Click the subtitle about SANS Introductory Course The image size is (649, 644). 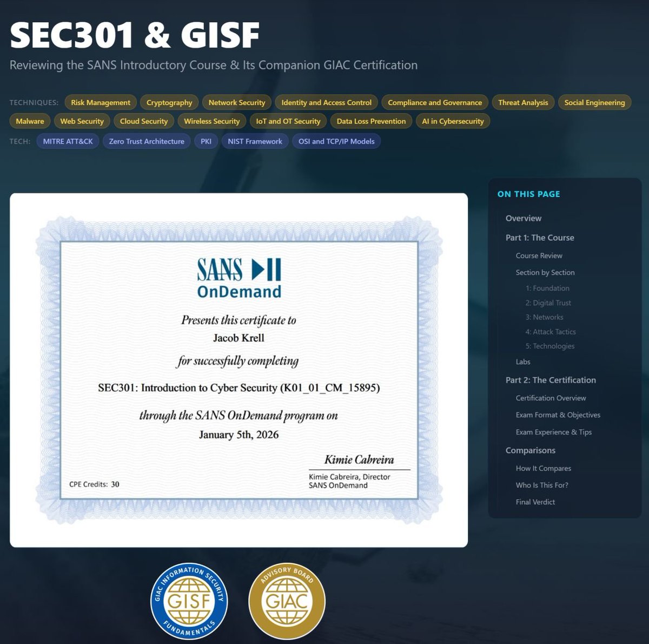(x=214, y=65)
